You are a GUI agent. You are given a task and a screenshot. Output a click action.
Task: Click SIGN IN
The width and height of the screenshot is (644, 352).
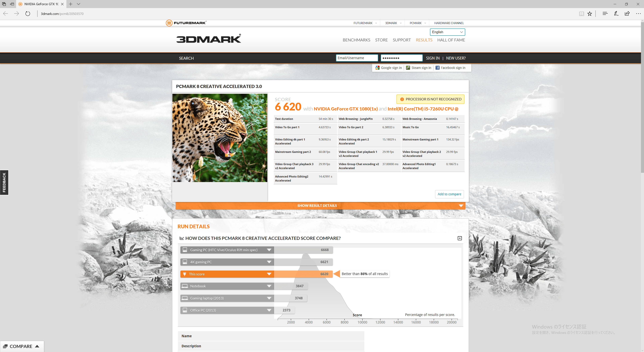click(433, 58)
